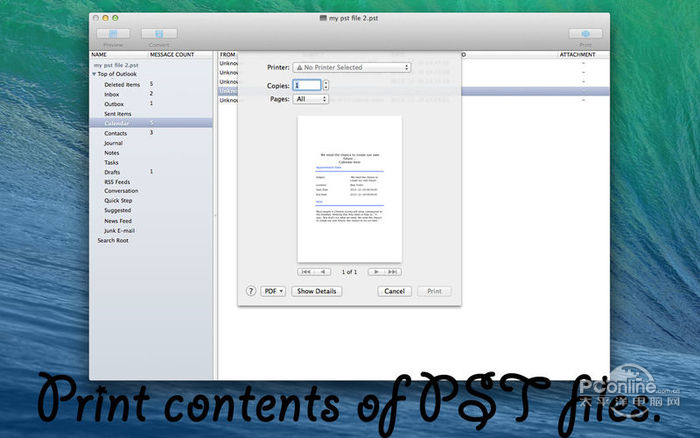
Task: Select the News Feed folder
Action: coord(118,221)
